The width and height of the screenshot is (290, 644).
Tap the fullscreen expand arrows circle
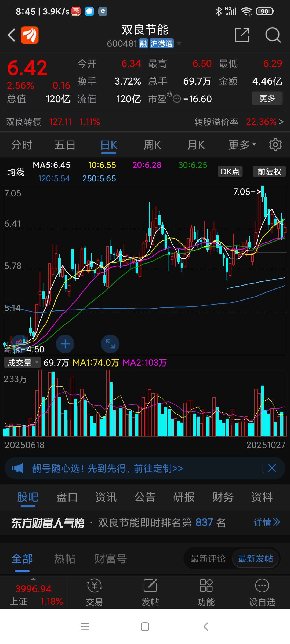(110, 344)
